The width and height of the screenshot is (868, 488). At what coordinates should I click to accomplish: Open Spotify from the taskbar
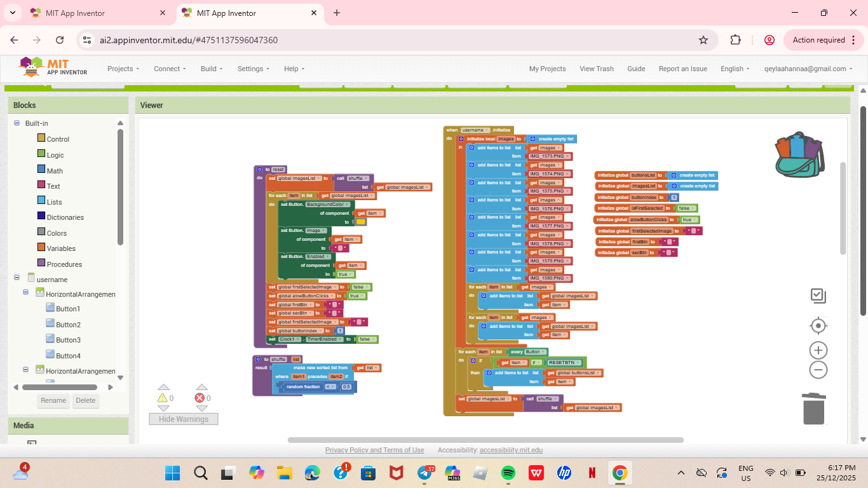click(x=508, y=473)
